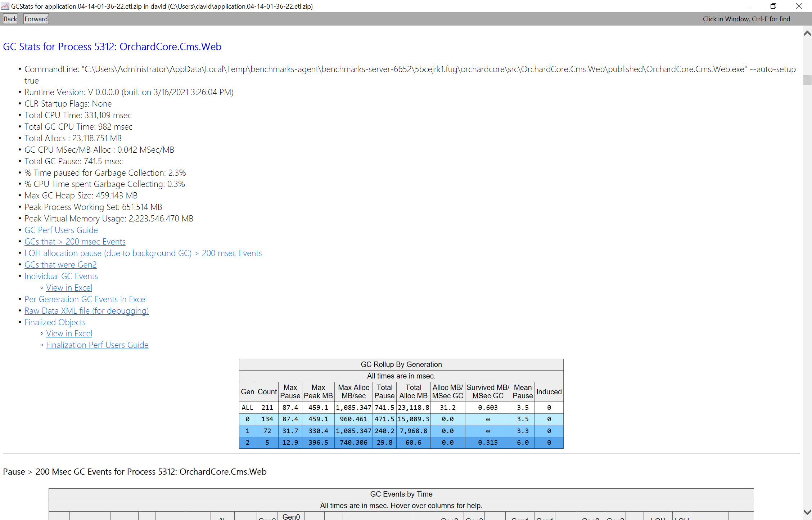This screenshot has height=520, width=812.
Task: Open Individual GC Events link
Action: pyautogui.click(x=61, y=276)
